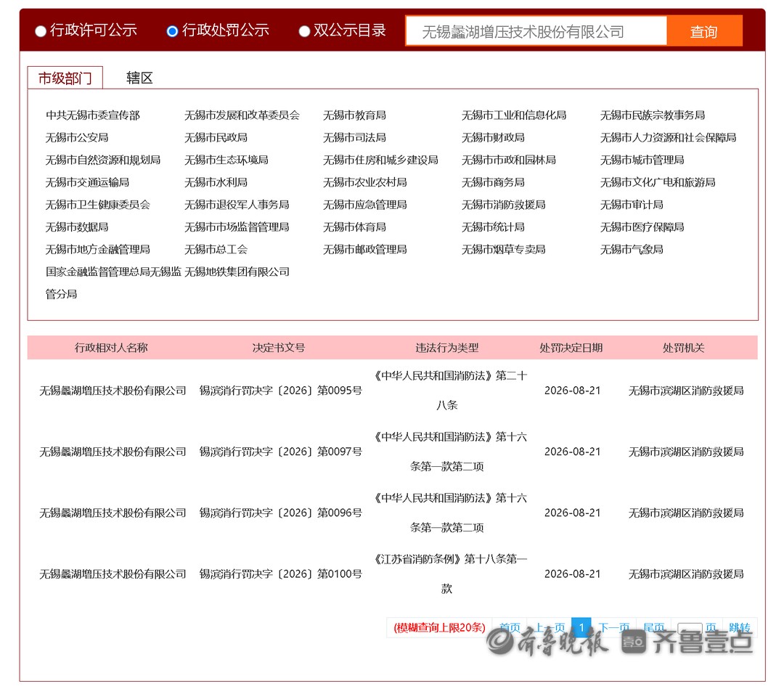Select 双公示目录 radio button

(304, 31)
